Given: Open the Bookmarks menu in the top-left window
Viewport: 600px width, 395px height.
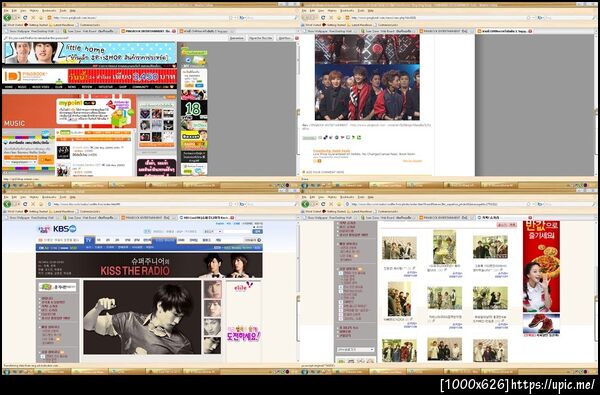Looking at the screenshot, I should pyautogui.click(x=49, y=10).
